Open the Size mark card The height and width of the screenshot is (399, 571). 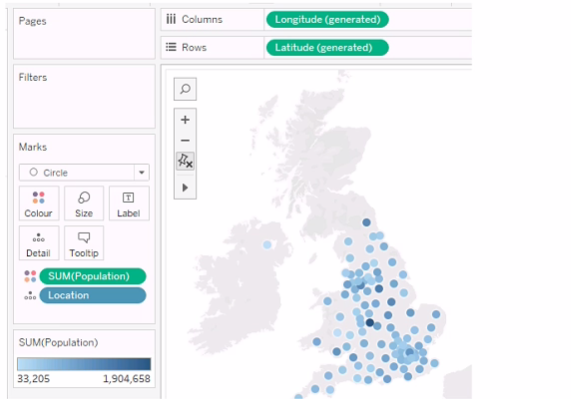tap(84, 204)
